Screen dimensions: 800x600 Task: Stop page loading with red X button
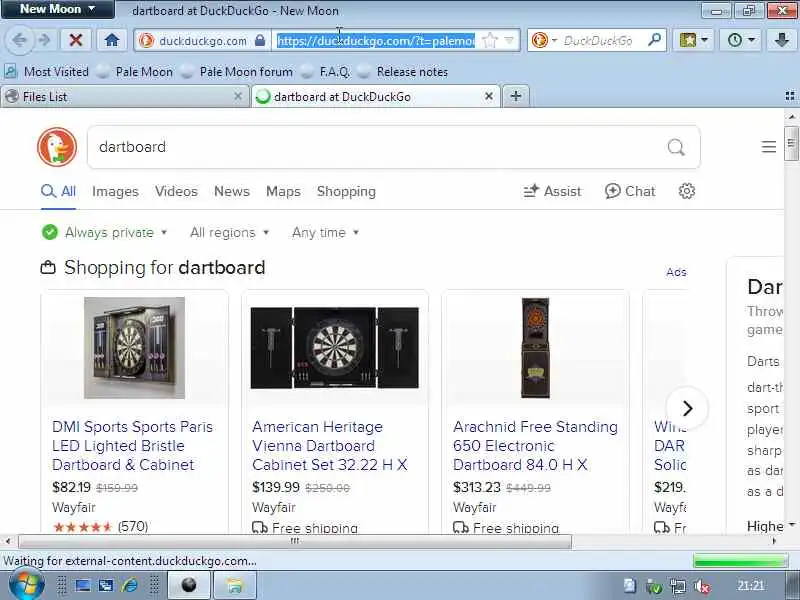(76, 40)
